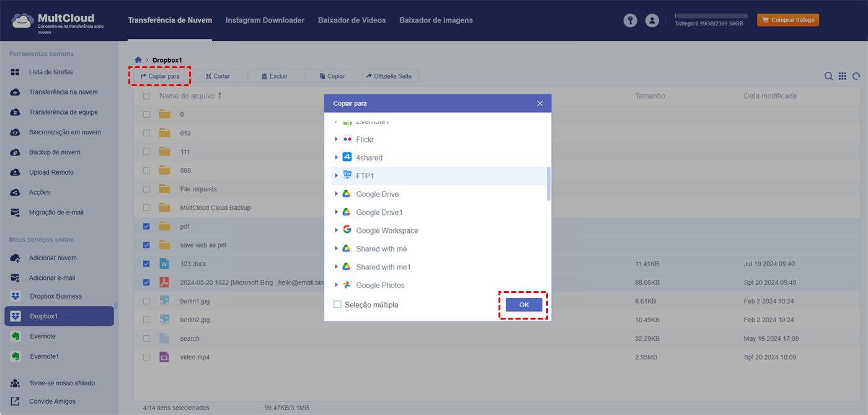Click the dialog list scrollbar
The image size is (868, 415).
(548, 183)
